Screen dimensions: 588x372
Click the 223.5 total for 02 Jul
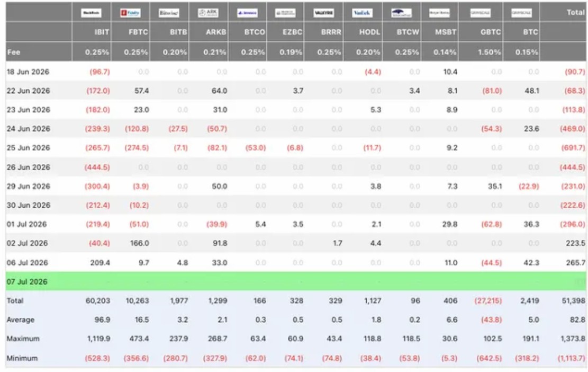point(576,243)
